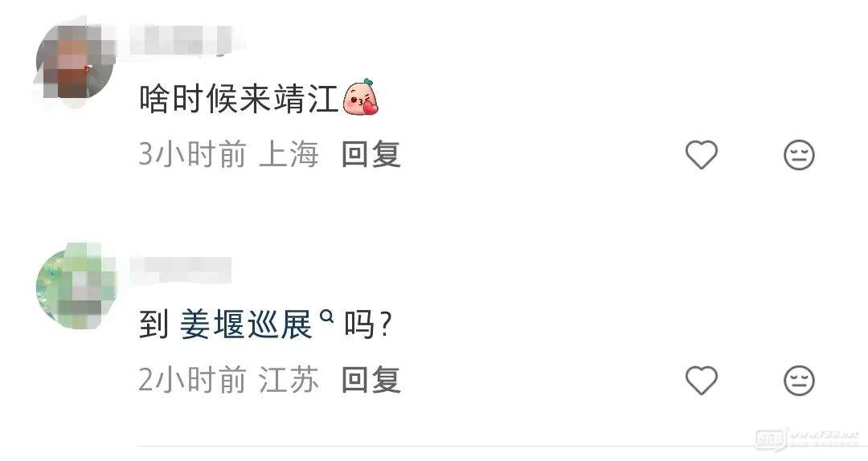
Task: Tap the 江苏 location label
Action: tap(289, 380)
